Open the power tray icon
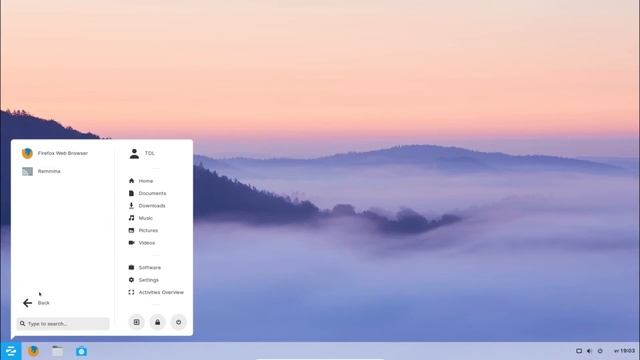The image size is (640, 360). (600, 351)
